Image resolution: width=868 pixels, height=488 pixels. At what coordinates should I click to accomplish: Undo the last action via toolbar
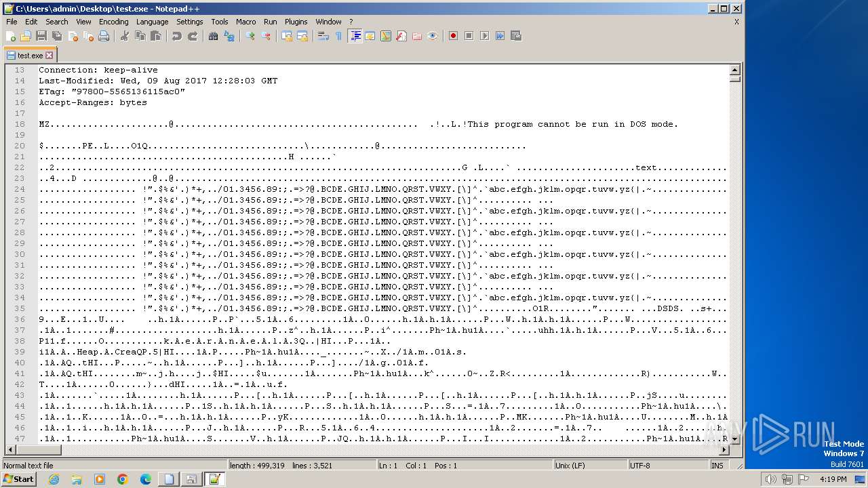point(177,36)
